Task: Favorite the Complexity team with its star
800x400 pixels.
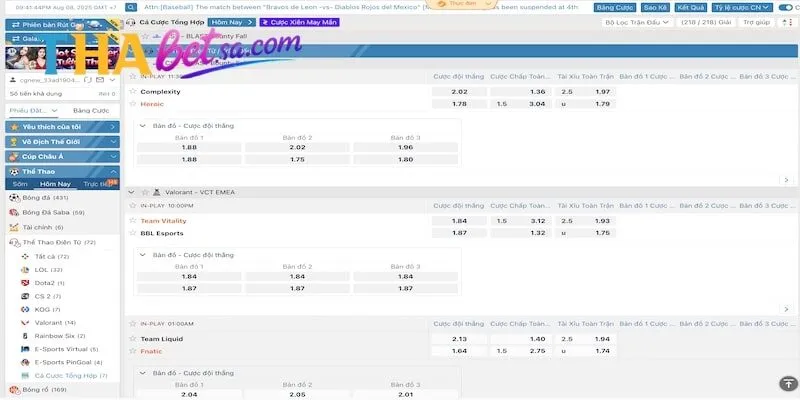Action: click(x=133, y=91)
